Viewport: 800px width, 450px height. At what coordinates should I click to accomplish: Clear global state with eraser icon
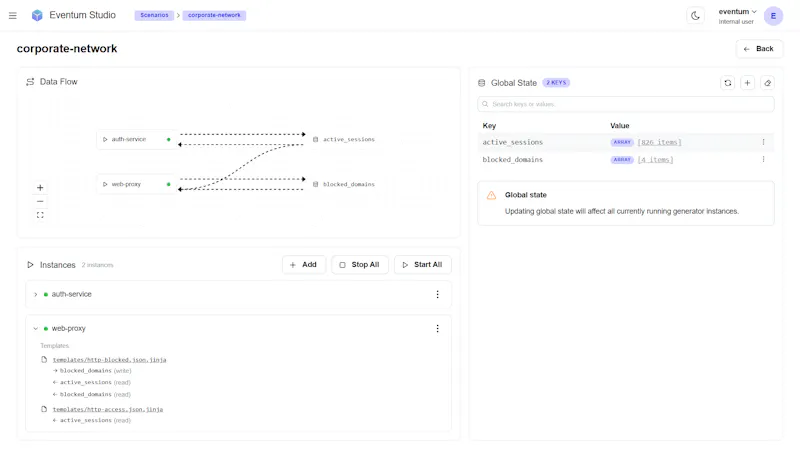pos(767,83)
